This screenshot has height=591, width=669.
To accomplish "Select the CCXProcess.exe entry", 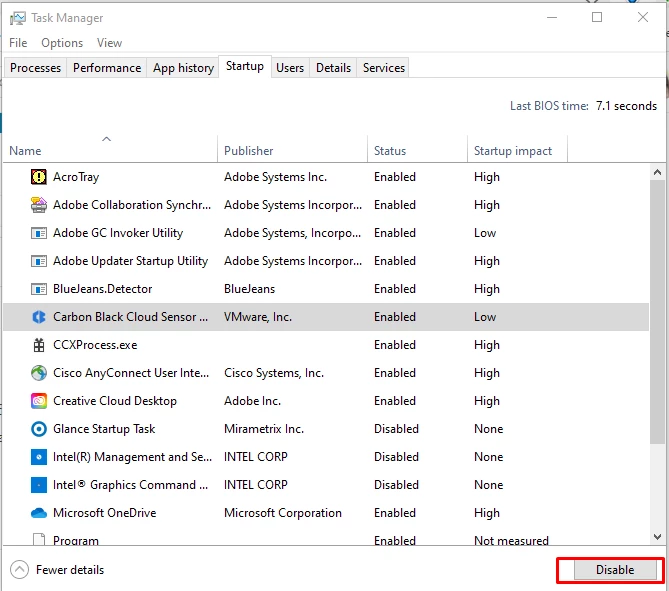I will point(326,345).
